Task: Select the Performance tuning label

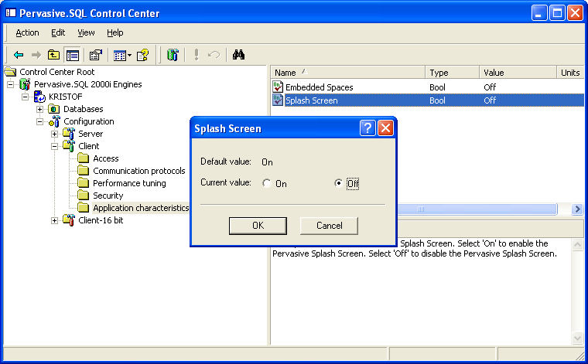Action: pyautogui.click(x=129, y=183)
